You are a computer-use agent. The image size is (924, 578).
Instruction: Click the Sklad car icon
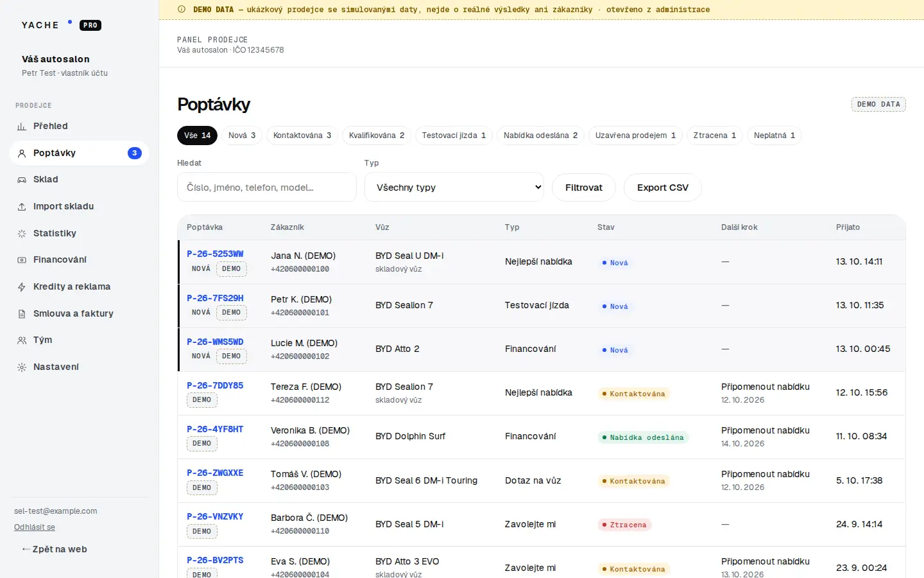[x=22, y=180]
